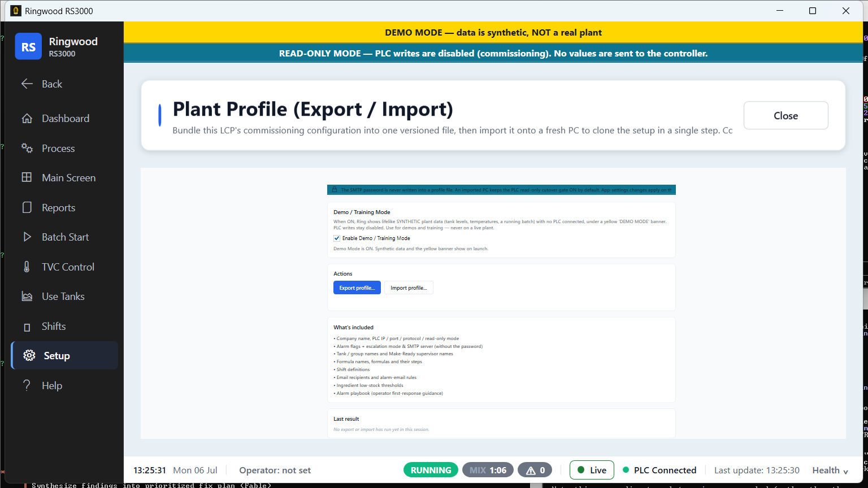The image size is (868, 488).
Task: Click the DEMO MODE yellow banner
Action: click(x=493, y=32)
